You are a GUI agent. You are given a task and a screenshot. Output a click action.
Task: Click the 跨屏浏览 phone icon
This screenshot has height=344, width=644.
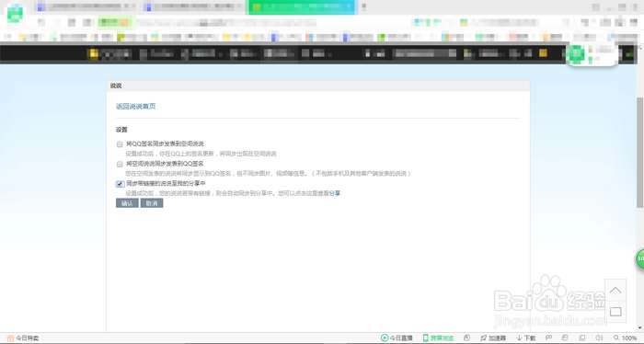click(425, 338)
